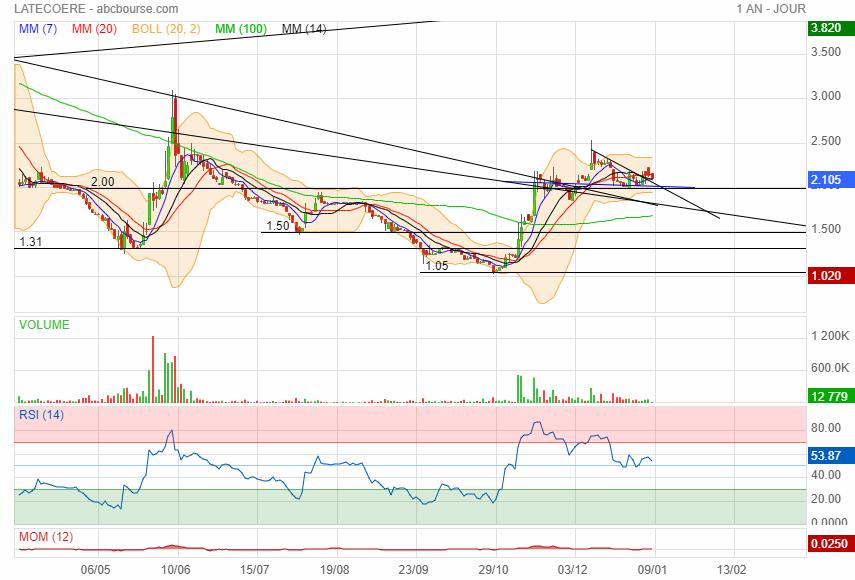Click the 19/08 date on the time axis
This screenshot has height=580, width=855.
click(x=334, y=570)
